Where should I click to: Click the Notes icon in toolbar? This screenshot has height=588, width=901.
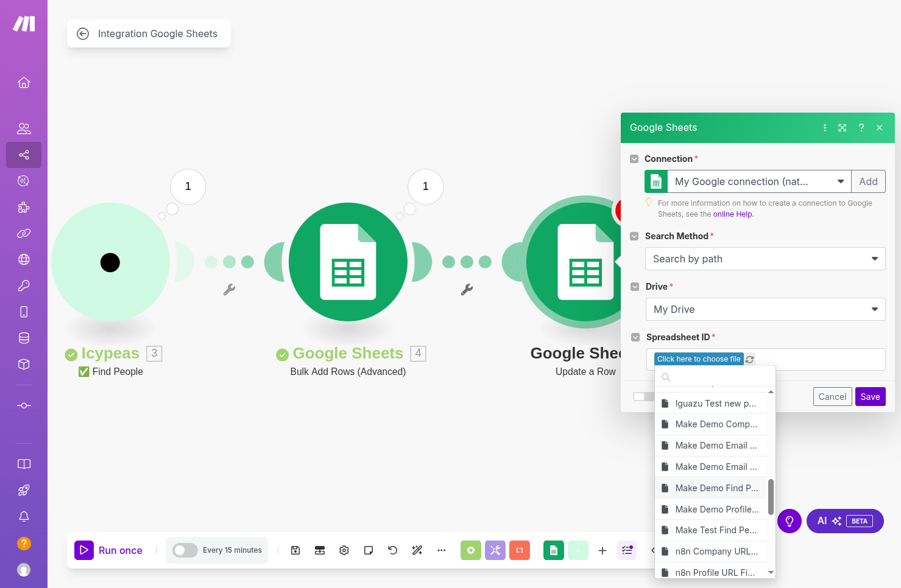369,550
